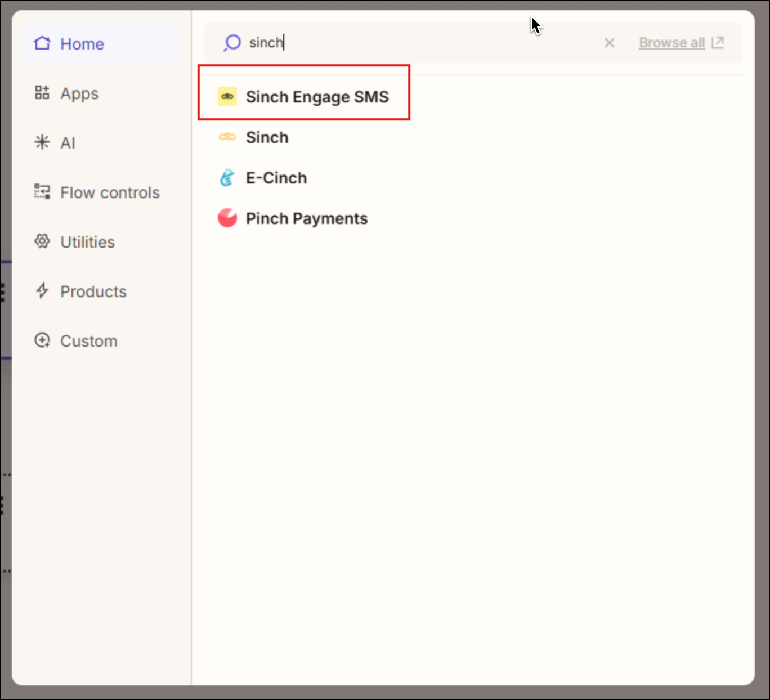This screenshot has height=700, width=770.
Task: Click the Flow controls icon
Action: [x=42, y=192]
